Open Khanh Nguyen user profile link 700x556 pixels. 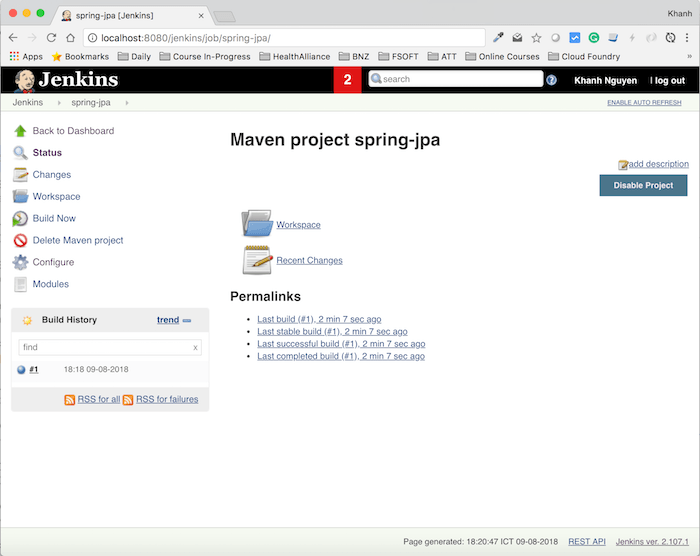(x=605, y=80)
